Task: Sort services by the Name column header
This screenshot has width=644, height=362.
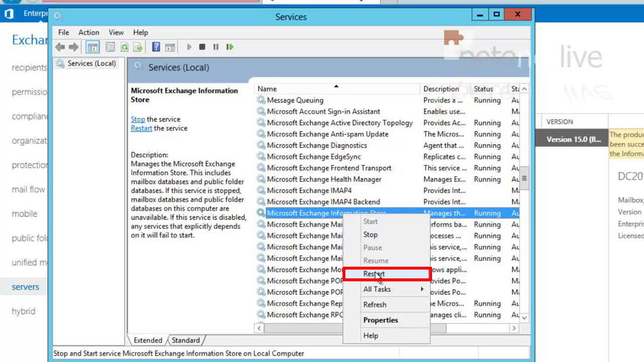Action: (x=337, y=89)
